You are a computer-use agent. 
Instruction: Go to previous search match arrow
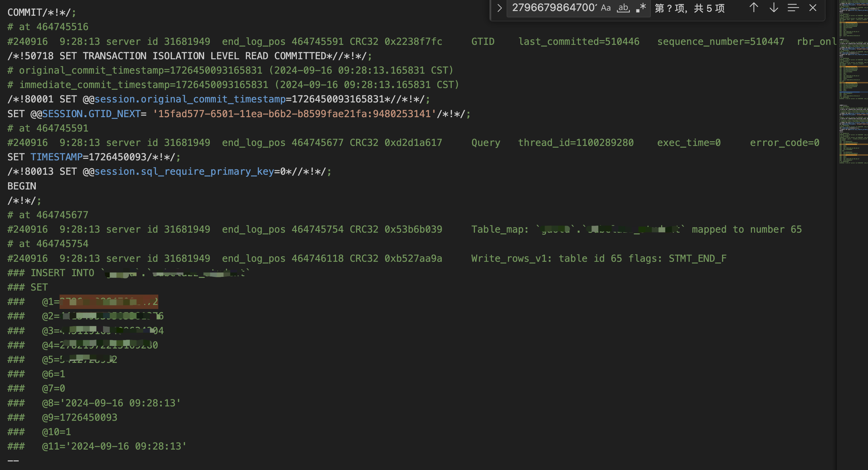coord(754,8)
